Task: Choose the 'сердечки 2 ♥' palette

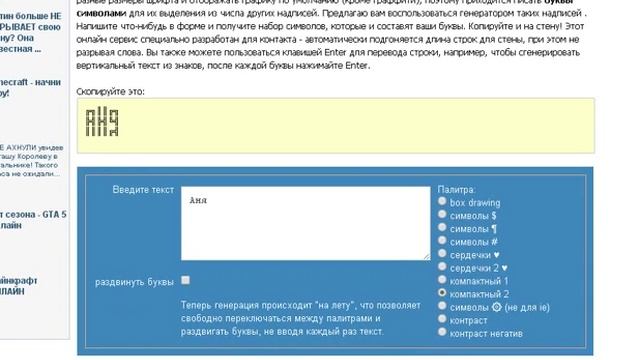Action: click(442, 267)
